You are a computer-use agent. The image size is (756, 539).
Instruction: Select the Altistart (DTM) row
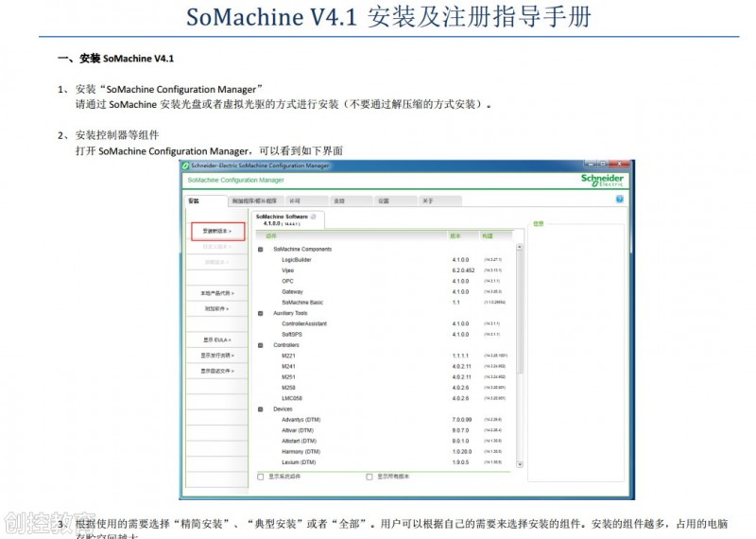click(x=386, y=441)
